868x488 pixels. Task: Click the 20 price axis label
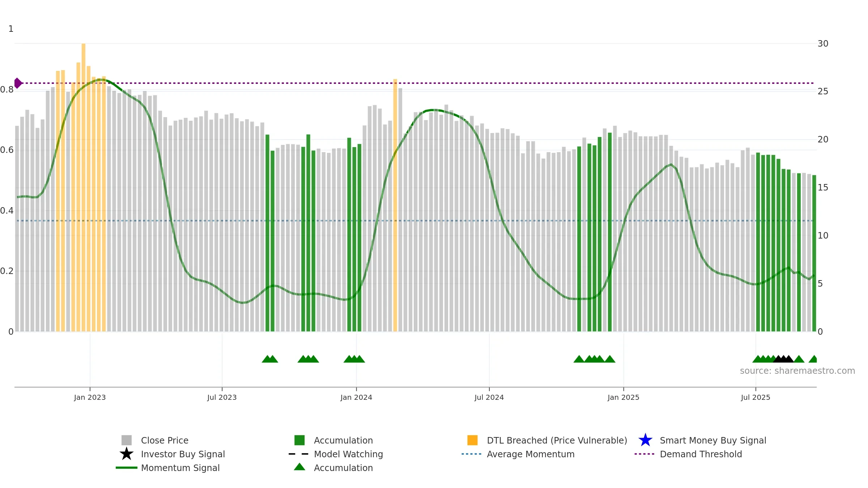point(823,140)
